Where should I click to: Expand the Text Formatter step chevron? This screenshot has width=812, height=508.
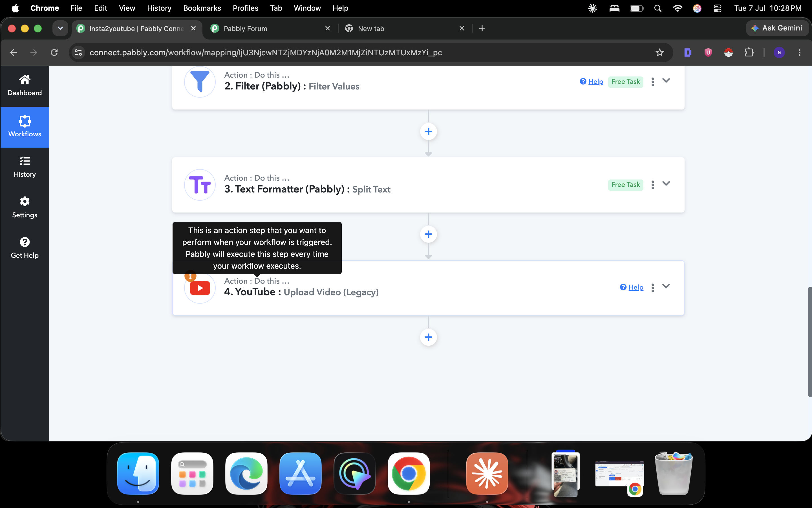pyautogui.click(x=666, y=183)
